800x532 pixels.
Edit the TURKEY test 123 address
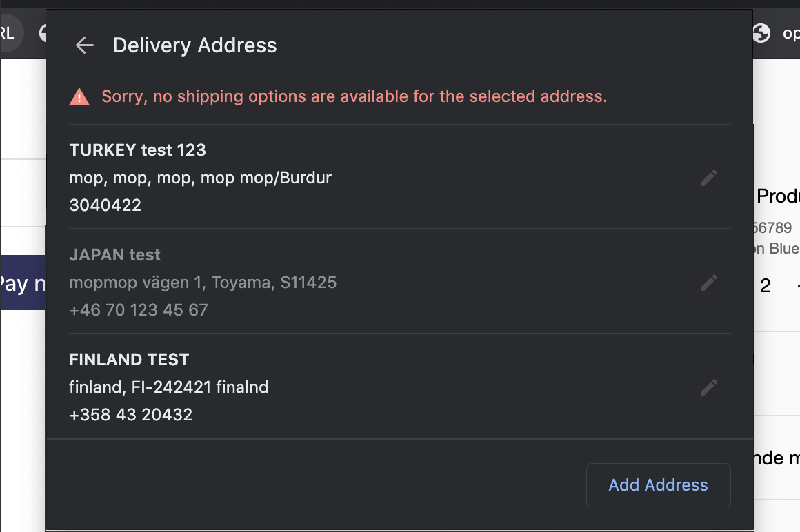pyautogui.click(x=708, y=178)
